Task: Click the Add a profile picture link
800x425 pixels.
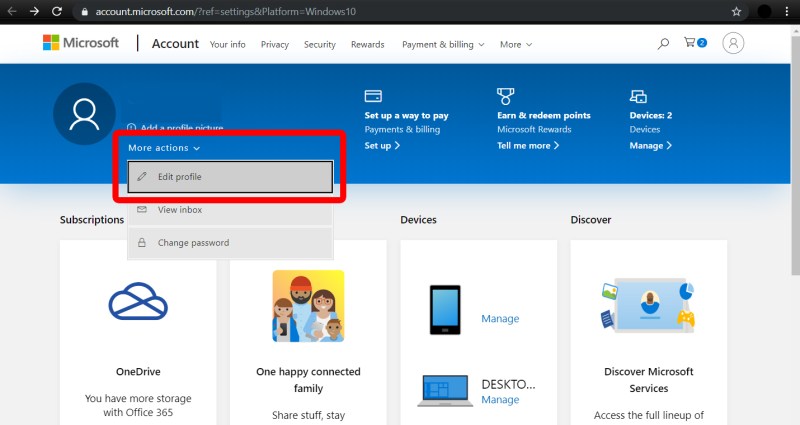Action: click(175, 128)
